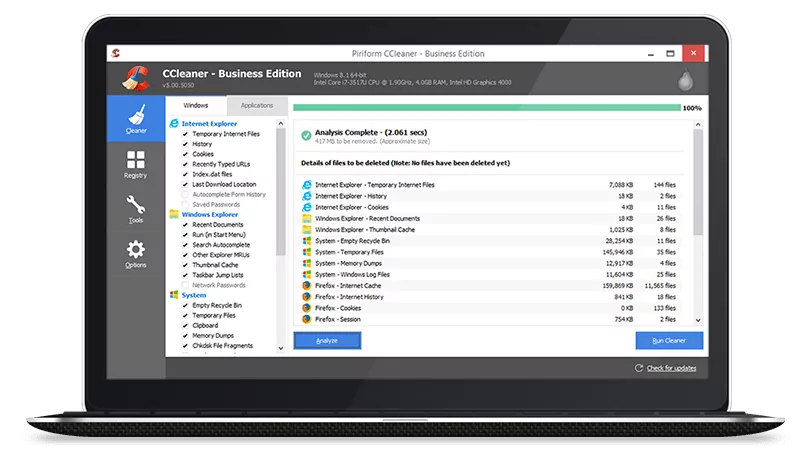Open the Check for updates link

coord(671,368)
